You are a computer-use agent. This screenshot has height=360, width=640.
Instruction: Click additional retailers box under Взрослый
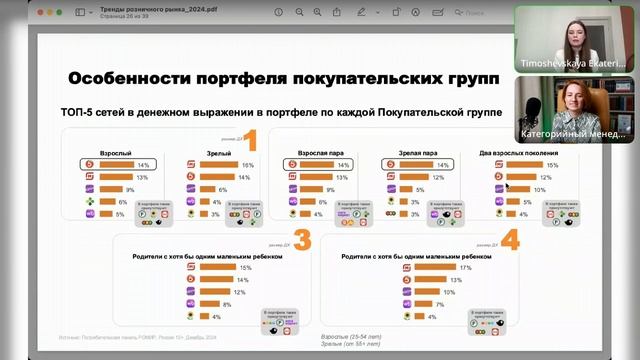click(x=154, y=214)
